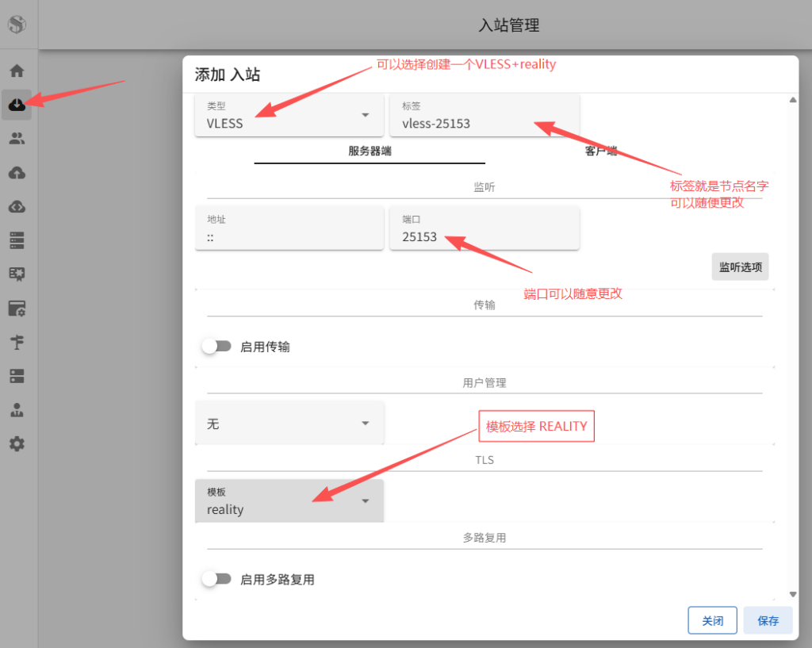812x648 pixels.
Task: Open the S-UI logo at top left
Action: [x=17, y=23]
